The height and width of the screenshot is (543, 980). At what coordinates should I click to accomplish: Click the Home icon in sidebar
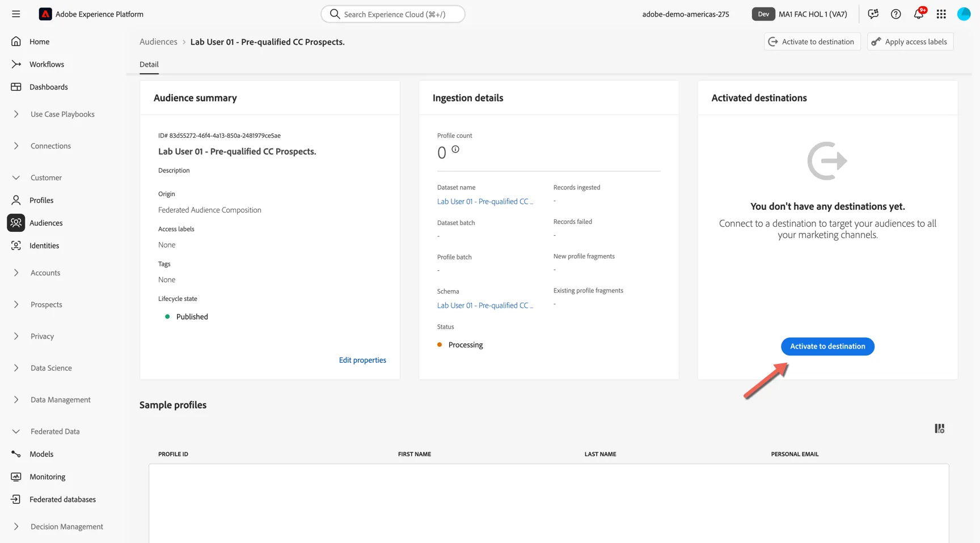point(16,41)
